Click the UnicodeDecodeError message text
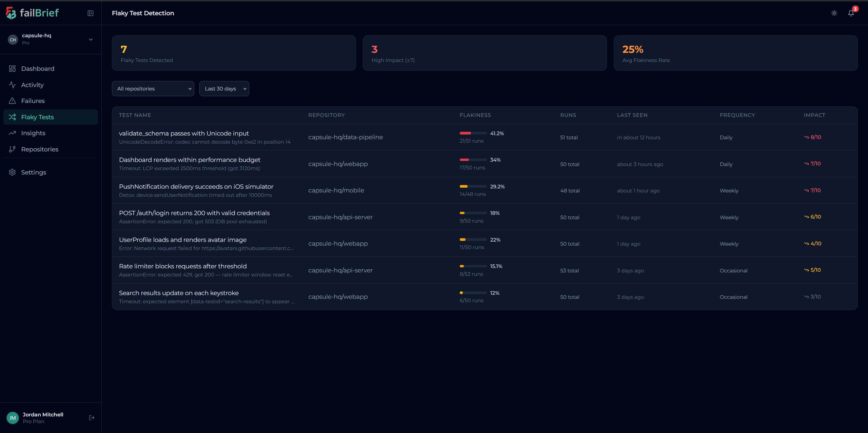 (x=204, y=142)
